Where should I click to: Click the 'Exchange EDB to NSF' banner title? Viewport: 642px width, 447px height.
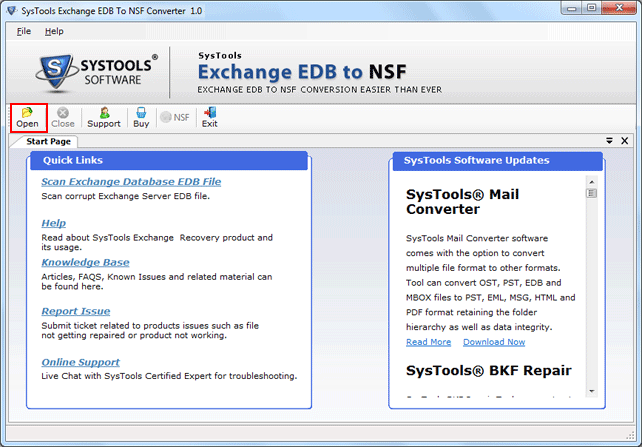[x=302, y=72]
